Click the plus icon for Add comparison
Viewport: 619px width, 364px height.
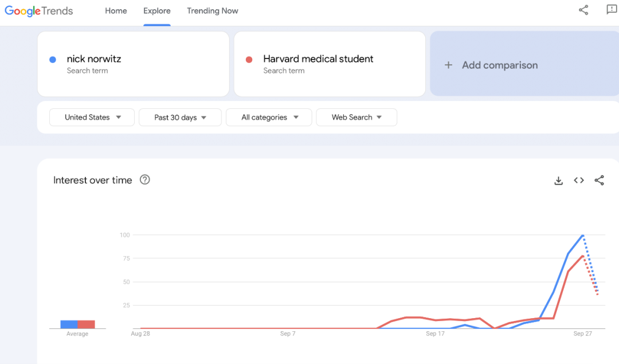pyautogui.click(x=448, y=65)
